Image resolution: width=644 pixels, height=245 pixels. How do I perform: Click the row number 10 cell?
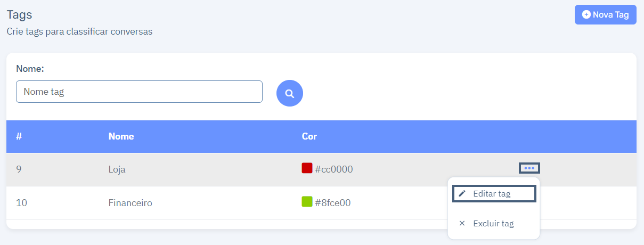tap(22, 203)
